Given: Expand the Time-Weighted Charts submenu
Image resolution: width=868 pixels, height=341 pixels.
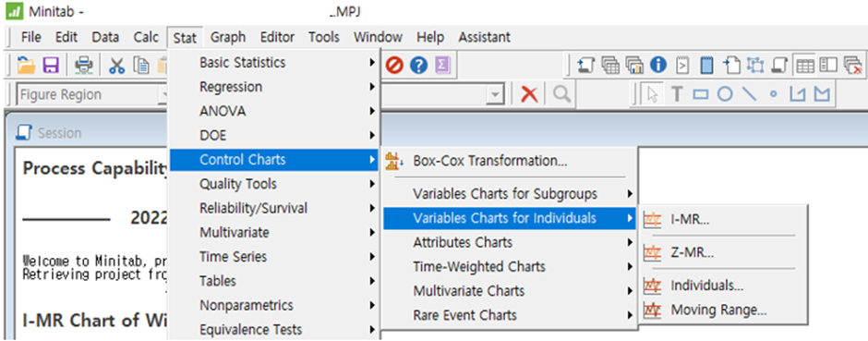Looking at the screenshot, I should click(x=510, y=267).
